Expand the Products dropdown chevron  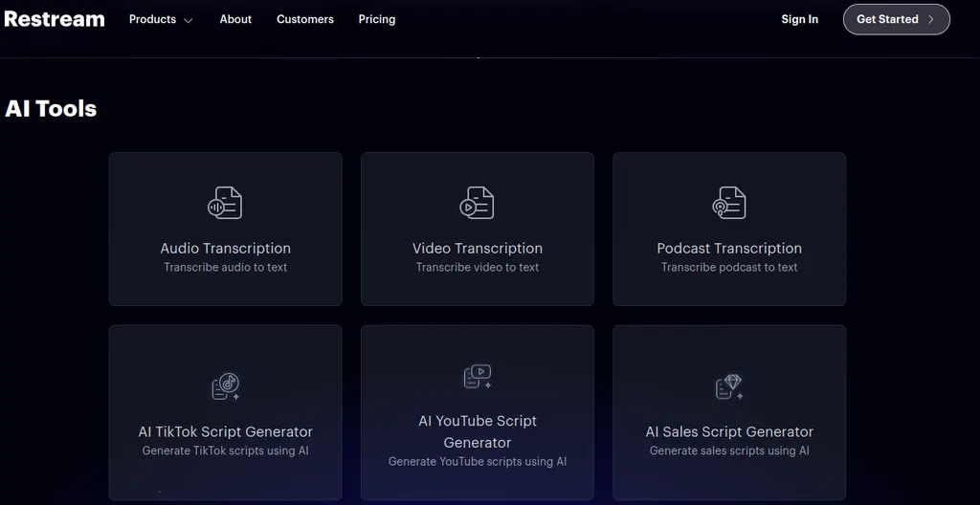coord(189,21)
